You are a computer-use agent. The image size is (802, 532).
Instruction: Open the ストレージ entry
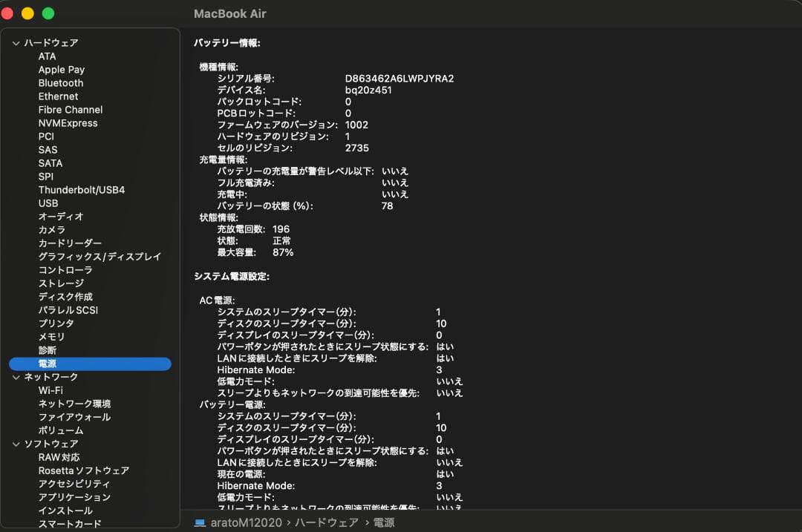coord(61,283)
